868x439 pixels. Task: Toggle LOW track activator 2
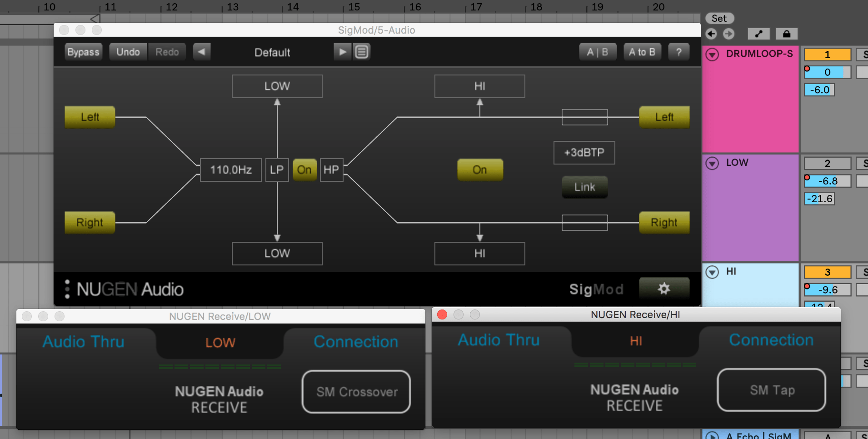(x=827, y=164)
